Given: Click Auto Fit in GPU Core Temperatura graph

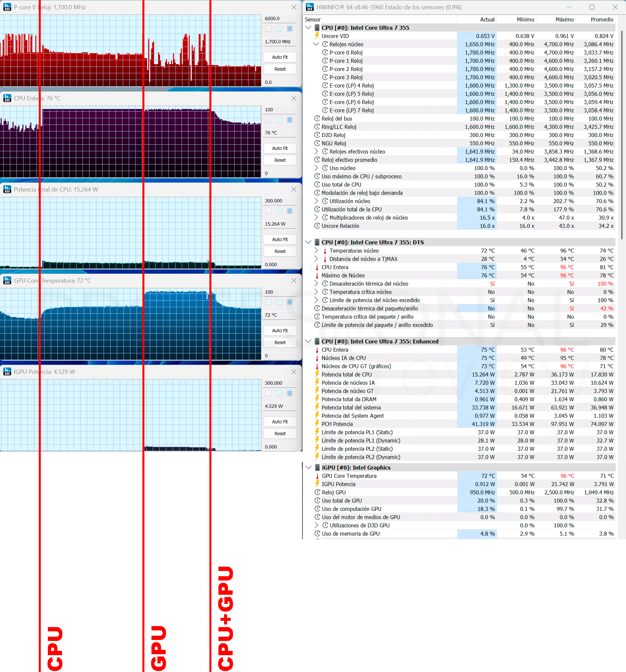Looking at the screenshot, I should 280,331.
